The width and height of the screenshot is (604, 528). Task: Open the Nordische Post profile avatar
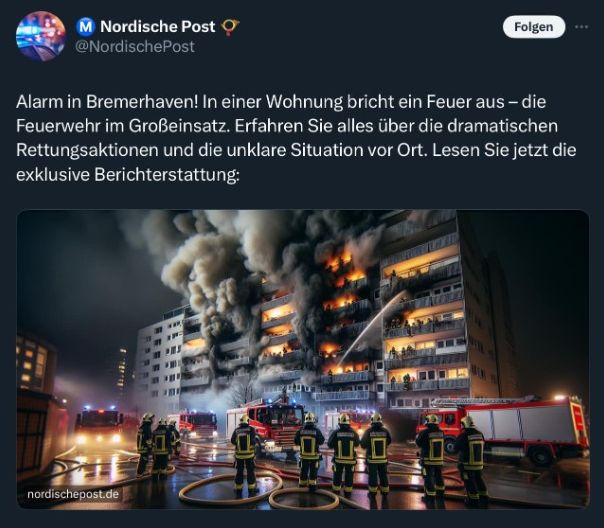pos(40,36)
